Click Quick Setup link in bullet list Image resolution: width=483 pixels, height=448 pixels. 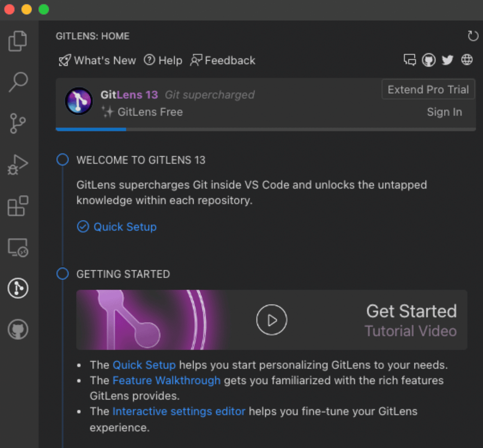[x=144, y=365]
